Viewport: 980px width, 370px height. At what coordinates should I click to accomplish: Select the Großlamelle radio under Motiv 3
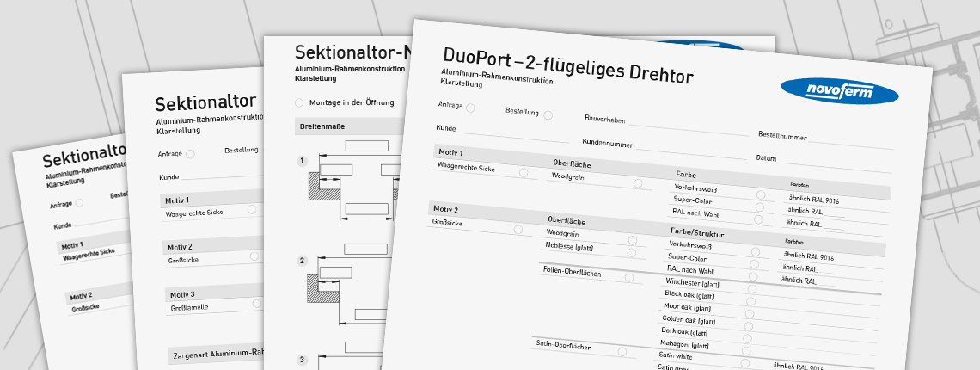coord(256,303)
